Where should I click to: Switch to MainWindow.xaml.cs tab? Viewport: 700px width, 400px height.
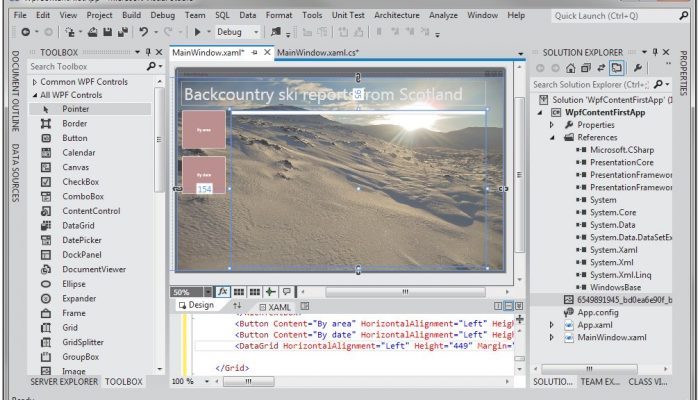(x=318, y=53)
